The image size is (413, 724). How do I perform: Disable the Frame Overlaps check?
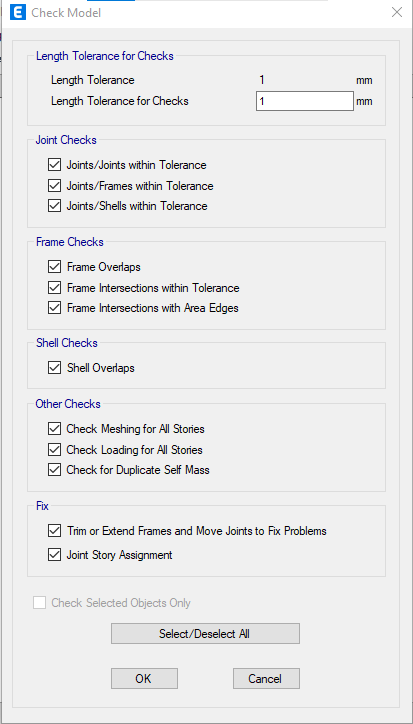tap(55, 267)
